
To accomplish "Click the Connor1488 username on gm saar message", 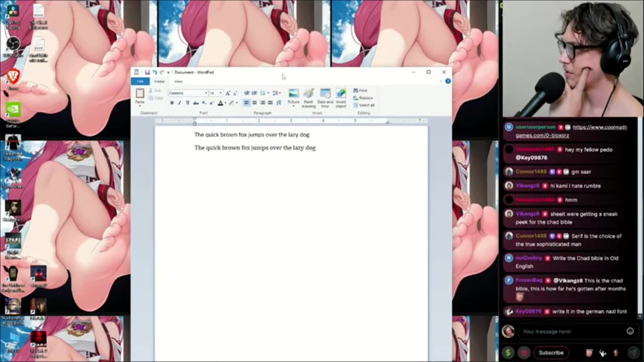I will click(x=531, y=171).
